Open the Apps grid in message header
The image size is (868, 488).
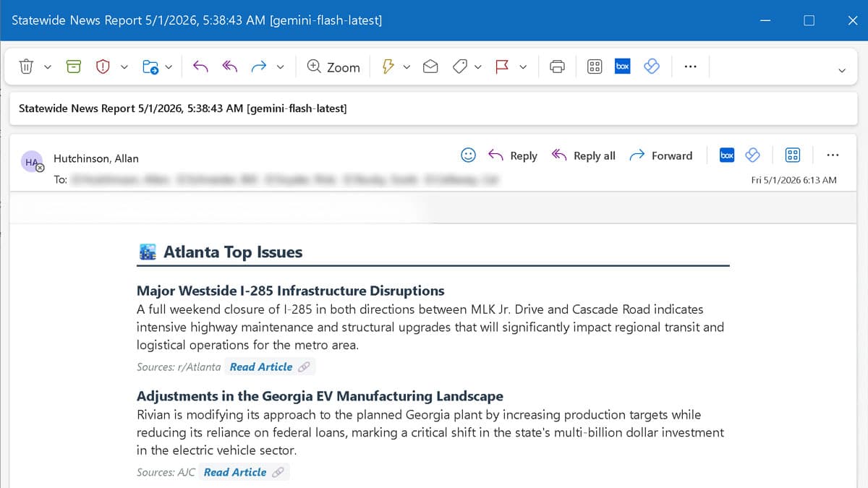793,155
